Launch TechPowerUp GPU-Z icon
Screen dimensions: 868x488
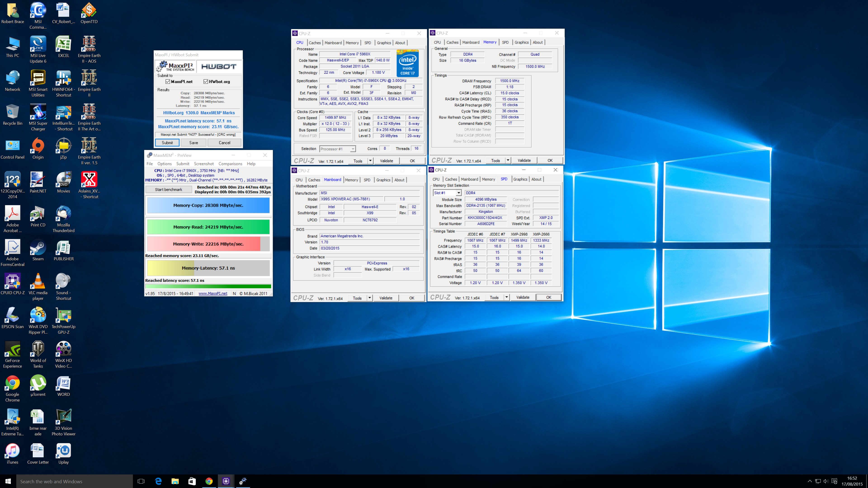(x=63, y=321)
